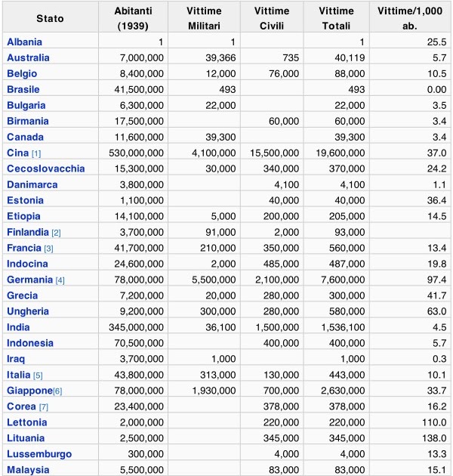The height and width of the screenshot is (476, 453).
Task: Select the 485,000 civilian victims cell for Indocina
Action: [272, 264]
